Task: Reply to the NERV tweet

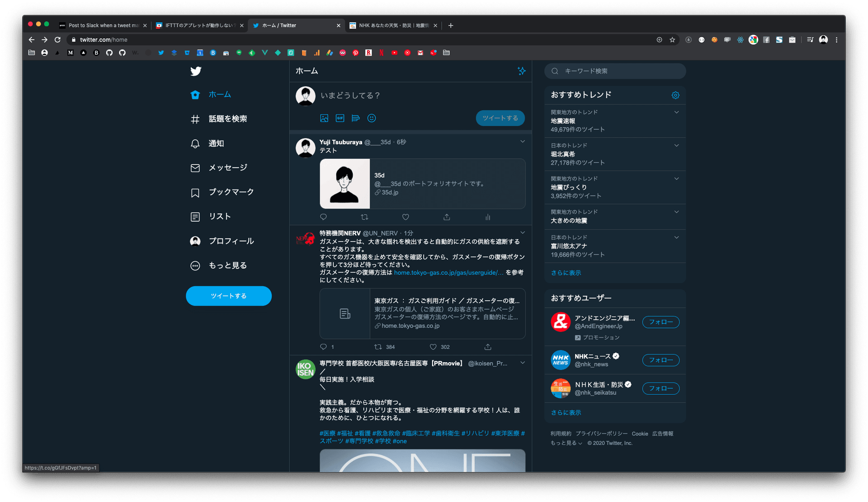Action: coord(323,347)
